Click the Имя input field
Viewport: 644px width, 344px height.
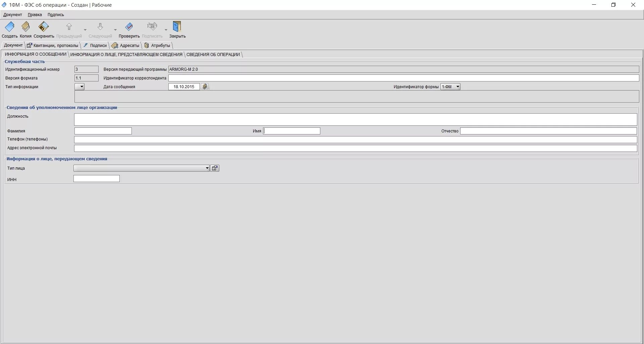click(x=291, y=131)
